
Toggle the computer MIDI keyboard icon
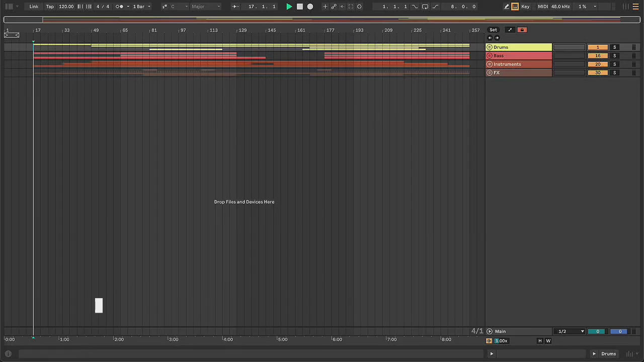[515, 7]
